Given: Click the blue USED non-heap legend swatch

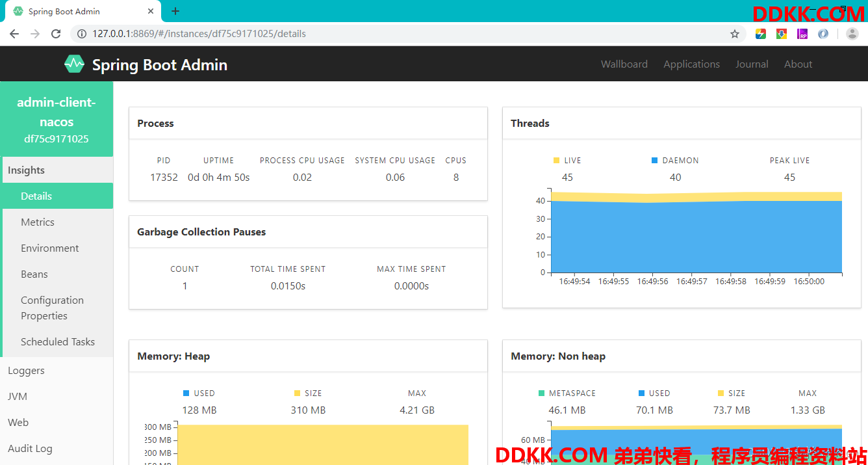Looking at the screenshot, I should (641, 393).
